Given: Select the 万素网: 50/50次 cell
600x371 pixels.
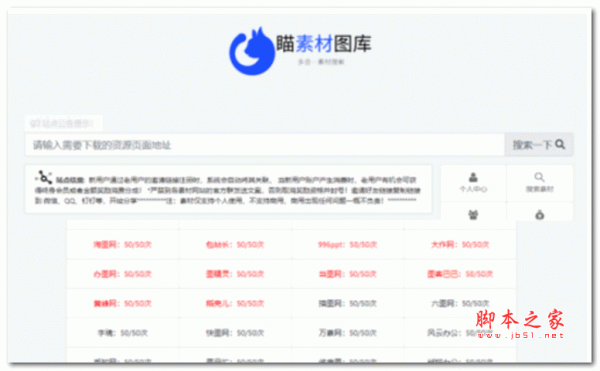Looking at the screenshot, I should point(347,333).
